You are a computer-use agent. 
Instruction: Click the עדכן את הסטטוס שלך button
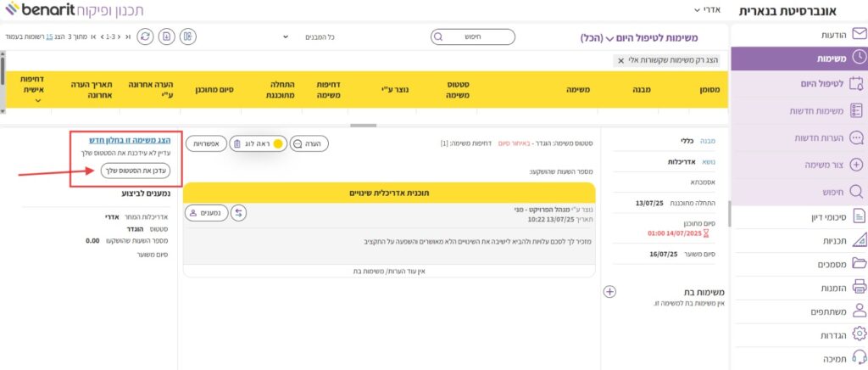(x=136, y=171)
